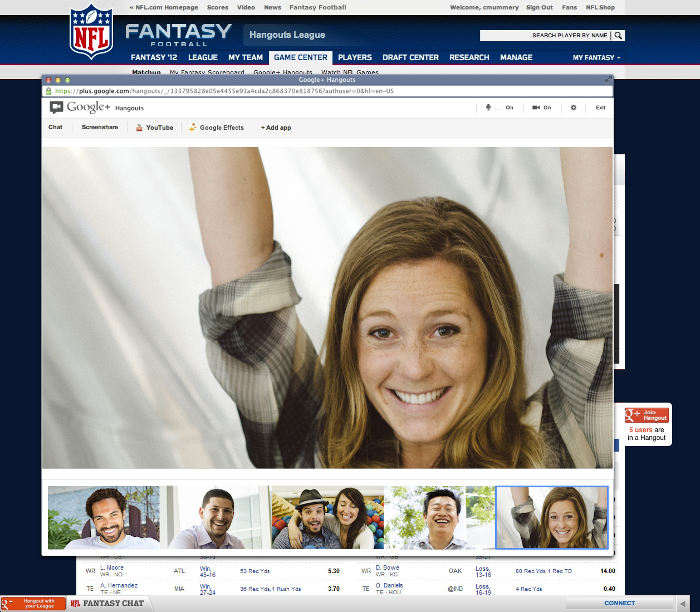Click the NFL shield logo
Viewport: 700px width, 612px height.
coord(91,32)
